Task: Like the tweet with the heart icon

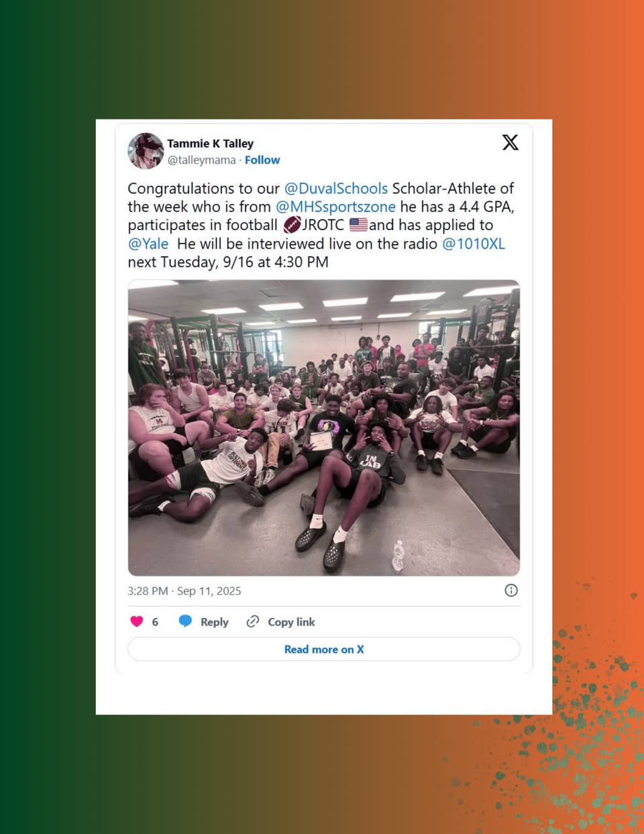Action: click(137, 622)
